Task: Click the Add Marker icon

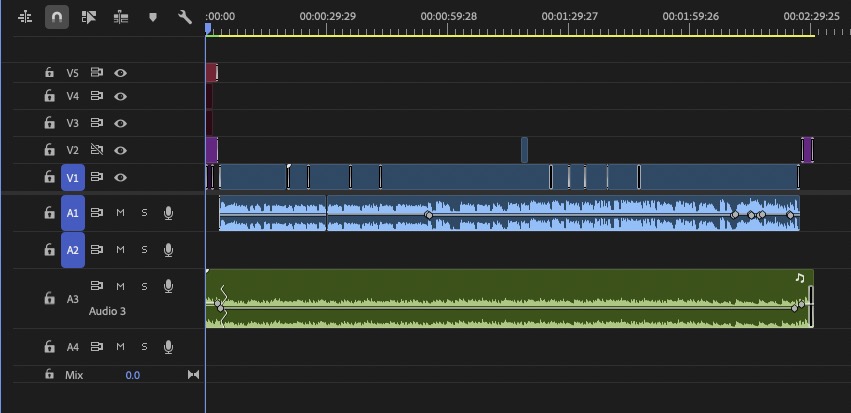Action: [153, 17]
